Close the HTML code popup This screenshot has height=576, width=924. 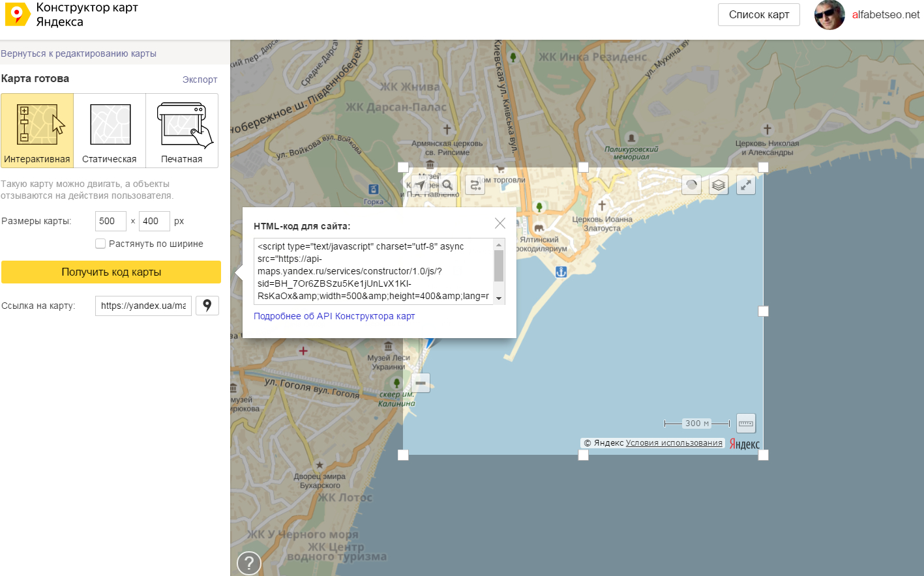(500, 223)
